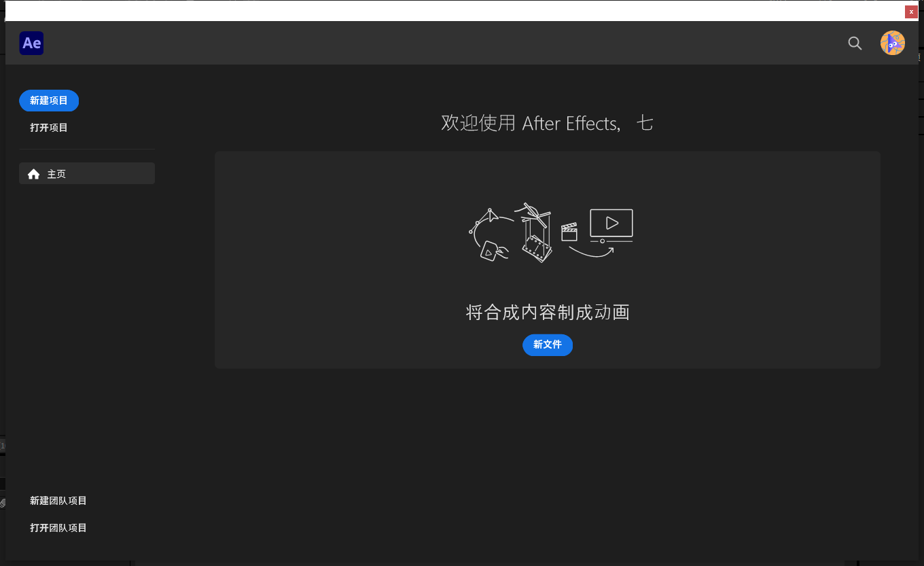Start a new file with 新文件
Image resolution: width=924 pixels, height=566 pixels.
pyautogui.click(x=548, y=344)
